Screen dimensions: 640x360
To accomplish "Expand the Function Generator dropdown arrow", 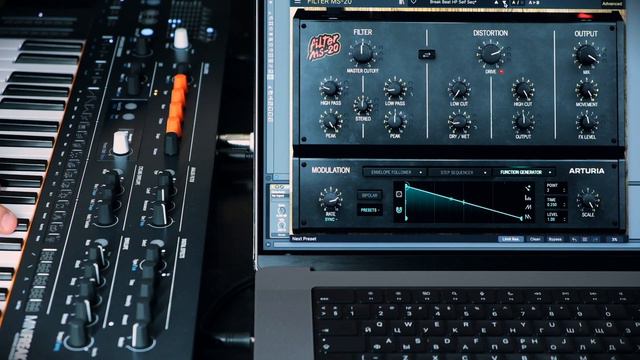I will coord(550,173).
